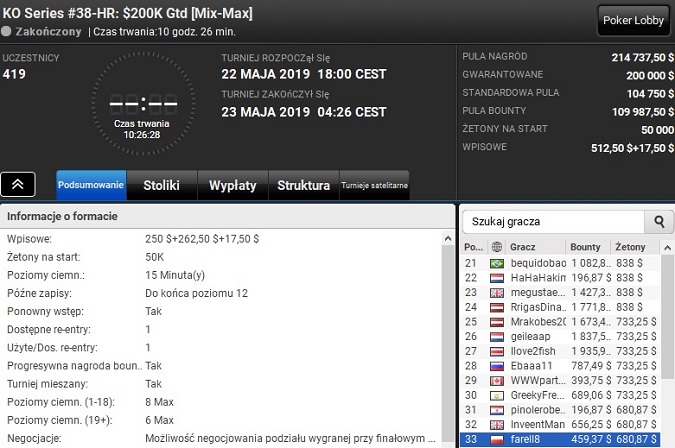Viewport: 675px width, 448px height.
Task: Click the Latvia flag beside RrigasDina..
Action: (x=497, y=307)
